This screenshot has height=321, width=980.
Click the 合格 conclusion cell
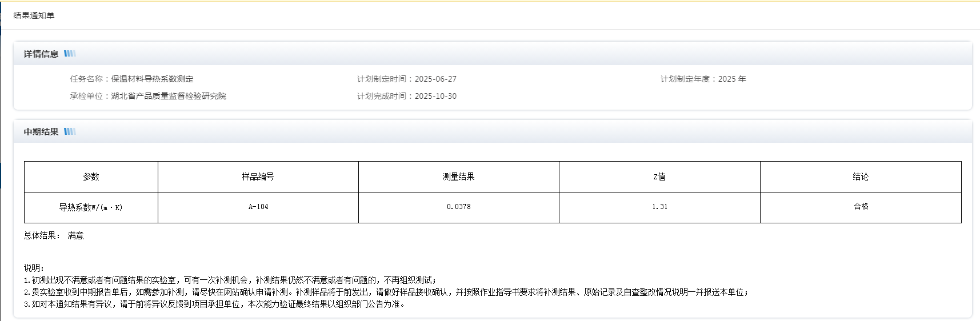(861, 207)
